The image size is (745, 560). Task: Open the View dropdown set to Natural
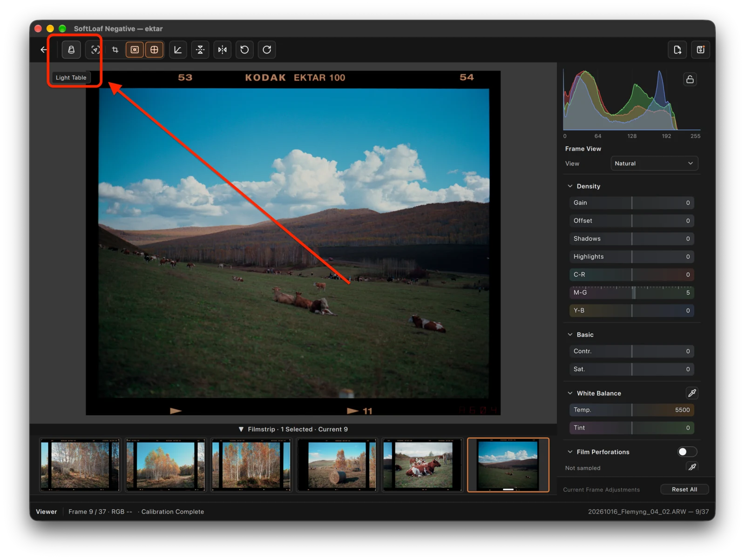pyautogui.click(x=654, y=163)
